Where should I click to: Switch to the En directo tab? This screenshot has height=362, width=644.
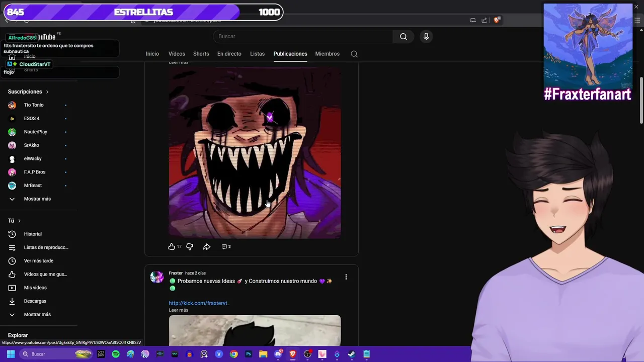pos(229,54)
